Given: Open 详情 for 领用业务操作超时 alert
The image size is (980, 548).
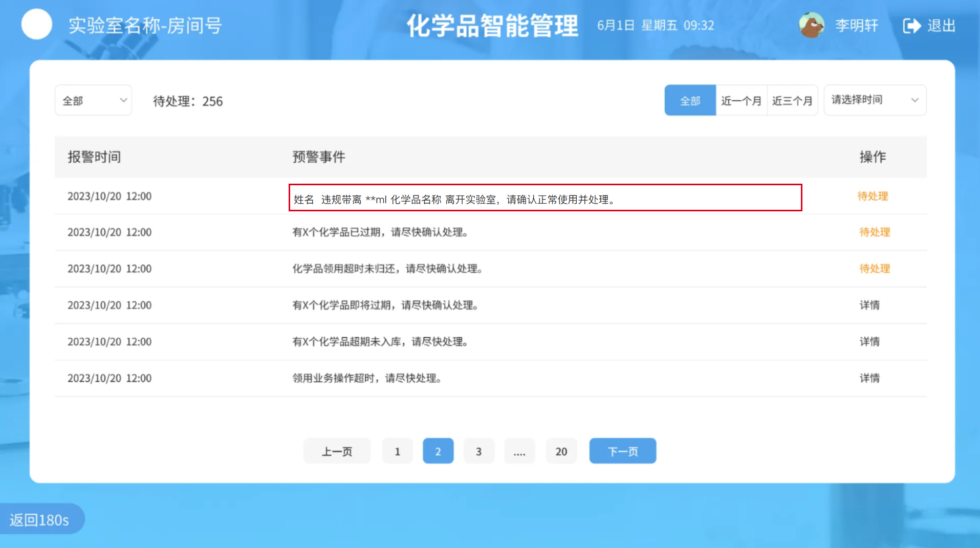Looking at the screenshot, I should (x=869, y=378).
